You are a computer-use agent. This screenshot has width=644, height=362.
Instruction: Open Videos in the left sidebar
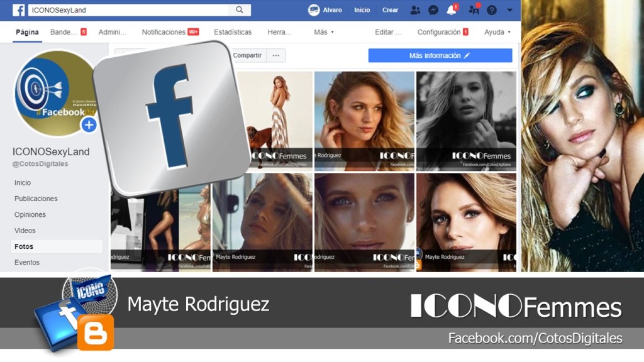point(25,231)
